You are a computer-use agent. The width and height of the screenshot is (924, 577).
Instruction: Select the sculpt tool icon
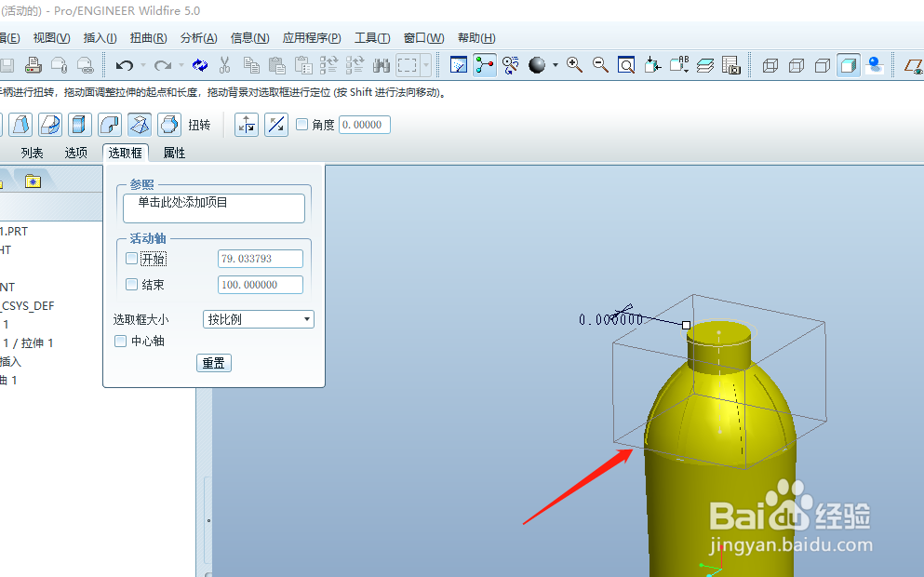(x=169, y=125)
